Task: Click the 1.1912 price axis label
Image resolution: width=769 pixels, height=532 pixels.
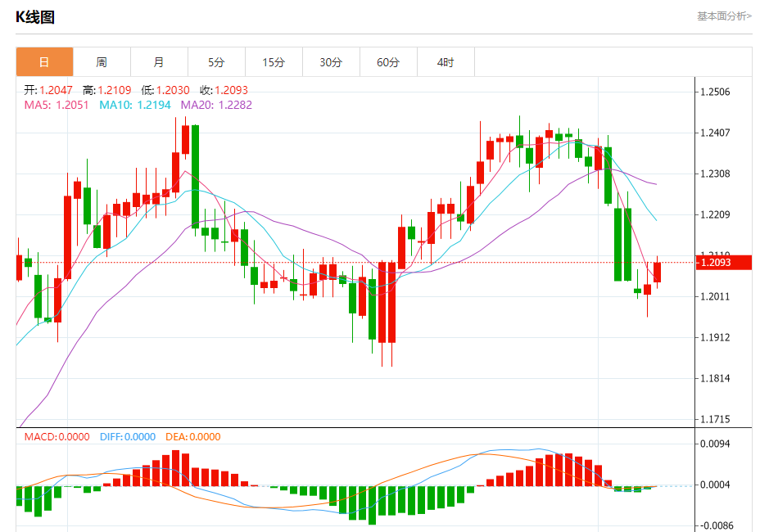Action: click(715, 337)
